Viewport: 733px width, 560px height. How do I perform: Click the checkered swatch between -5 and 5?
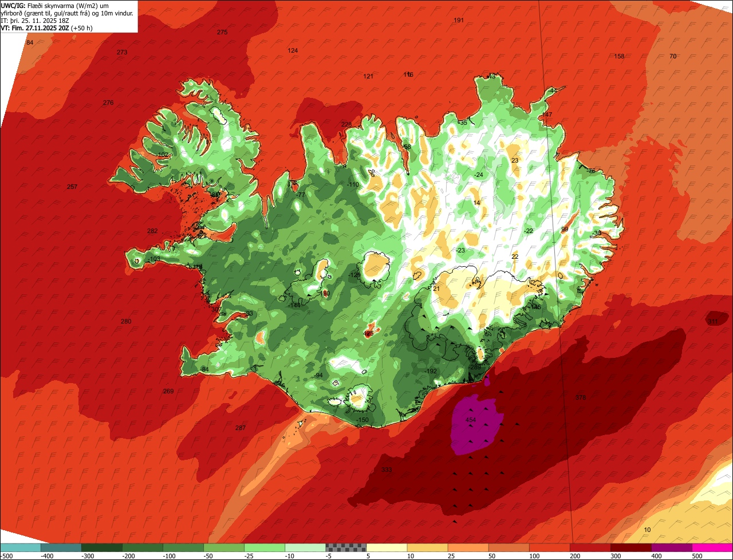(x=346, y=547)
